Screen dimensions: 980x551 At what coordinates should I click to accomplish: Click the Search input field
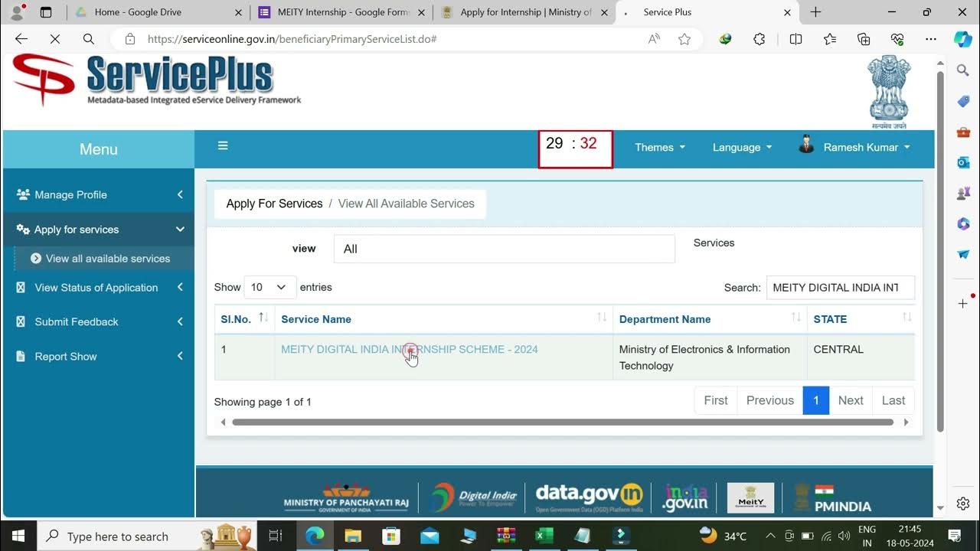pyautogui.click(x=841, y=288)
